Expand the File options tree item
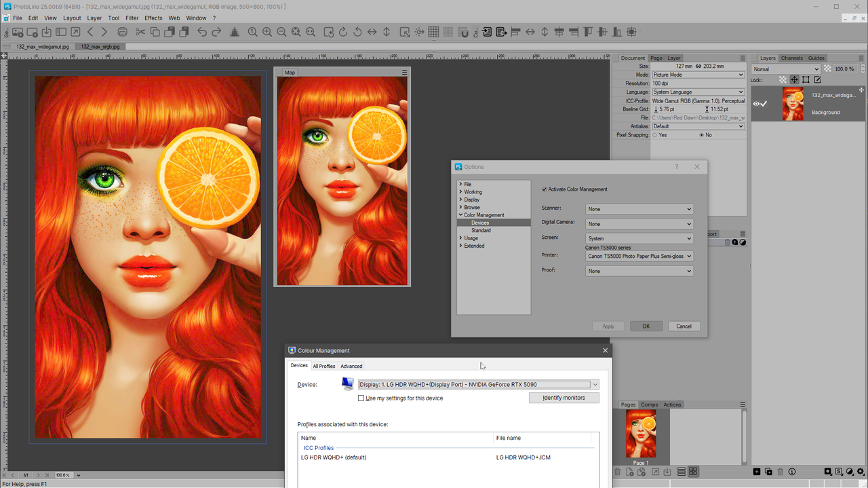Screen dimensions: 868x488 [x=460, y=184]
